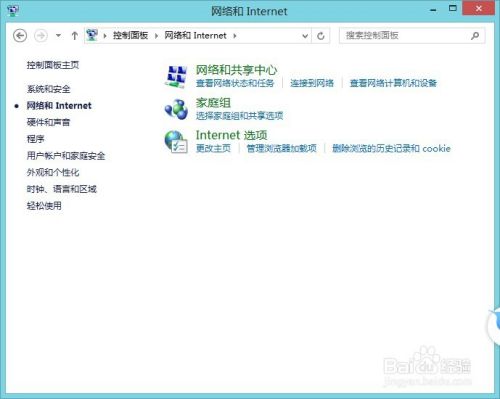Open the address bar history dropdown
This screenshot has height=399, width=500.
305,36
